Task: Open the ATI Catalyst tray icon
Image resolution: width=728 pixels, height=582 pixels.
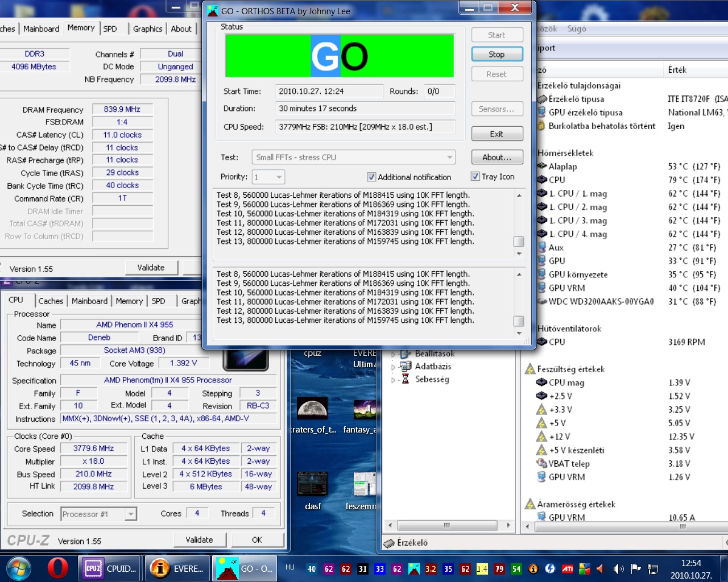Action: coord(568,568)
